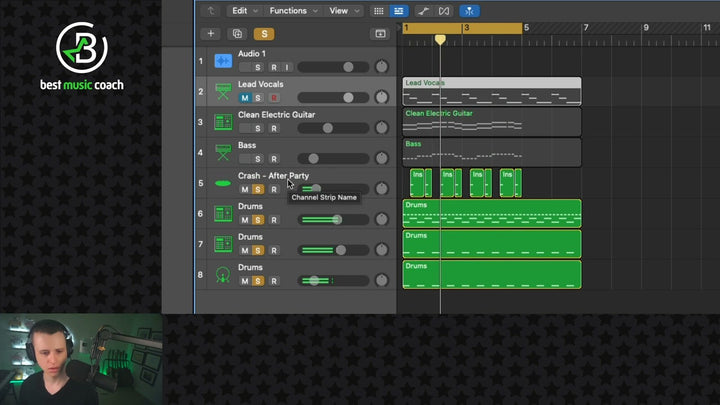Screen dimensions: 720x405
Task: Switch to grid view icon
Action: tap(379, 11)
